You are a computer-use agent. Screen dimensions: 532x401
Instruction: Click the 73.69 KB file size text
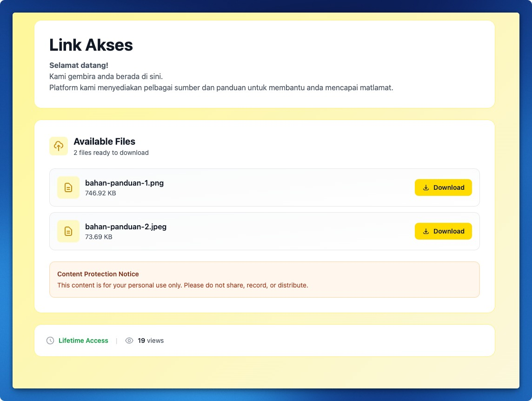pos(99,237)
